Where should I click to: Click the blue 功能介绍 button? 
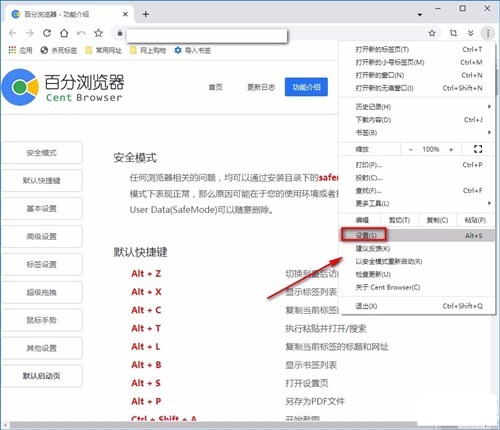tap(306, 87)
